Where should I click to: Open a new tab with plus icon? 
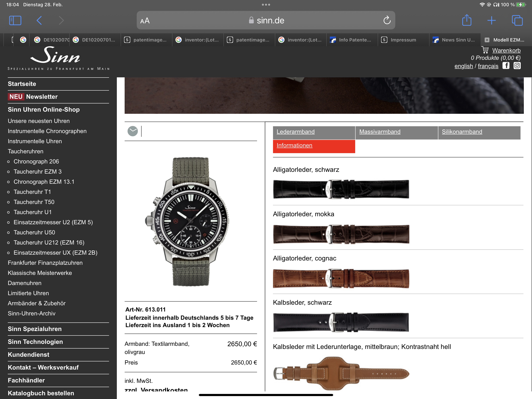491,20
